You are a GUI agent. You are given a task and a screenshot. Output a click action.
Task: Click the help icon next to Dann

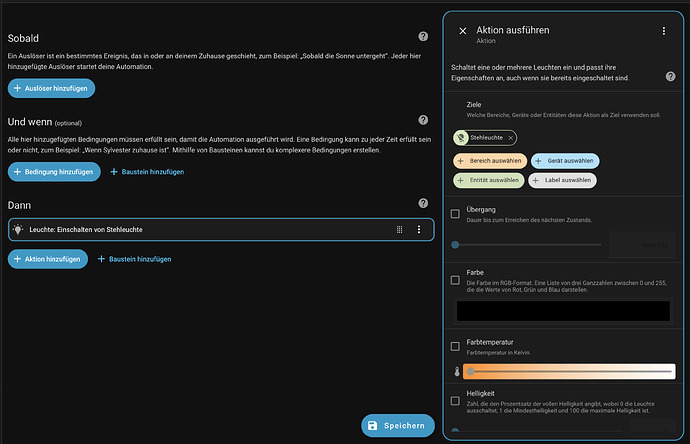(423, 203)
